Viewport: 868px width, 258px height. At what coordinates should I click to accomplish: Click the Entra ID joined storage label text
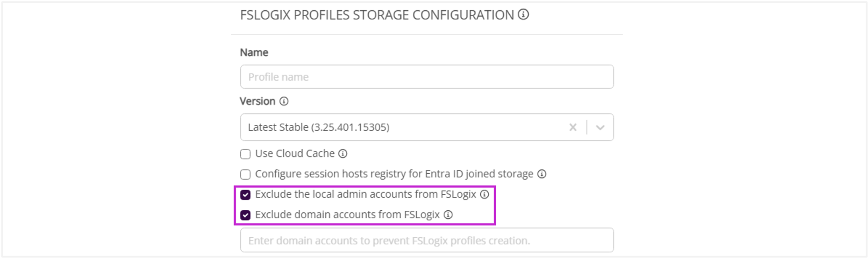[394, 174]
